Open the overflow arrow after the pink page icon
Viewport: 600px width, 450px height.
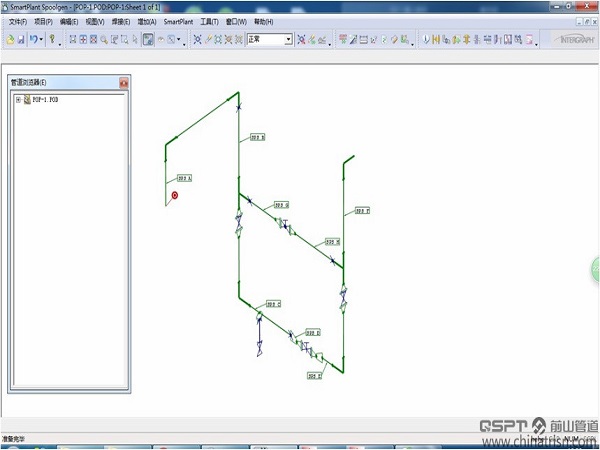[536, 45]
